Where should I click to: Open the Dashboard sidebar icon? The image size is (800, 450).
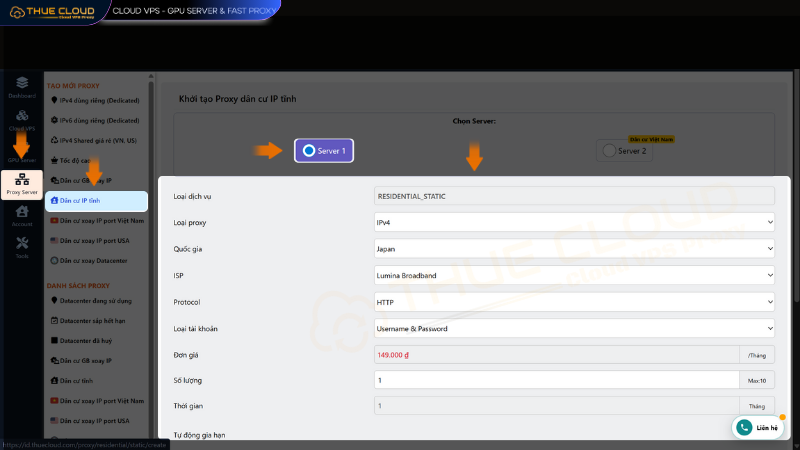pyautogui.click(x=22, y=87)
